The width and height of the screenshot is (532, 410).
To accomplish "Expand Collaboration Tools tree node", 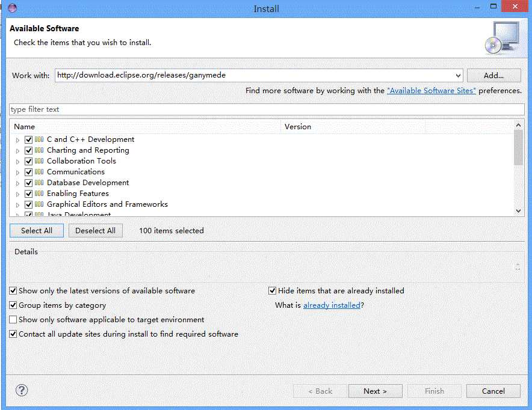I will 17,162.
